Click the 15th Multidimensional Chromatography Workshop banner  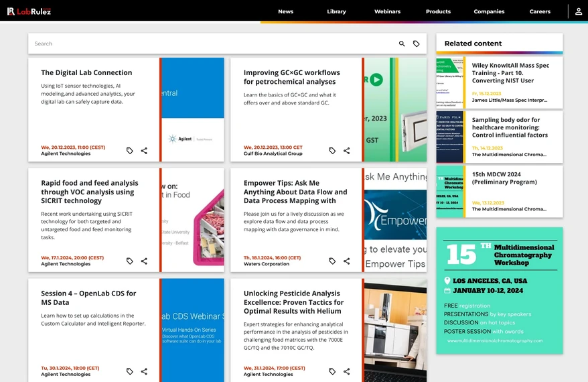500,290
